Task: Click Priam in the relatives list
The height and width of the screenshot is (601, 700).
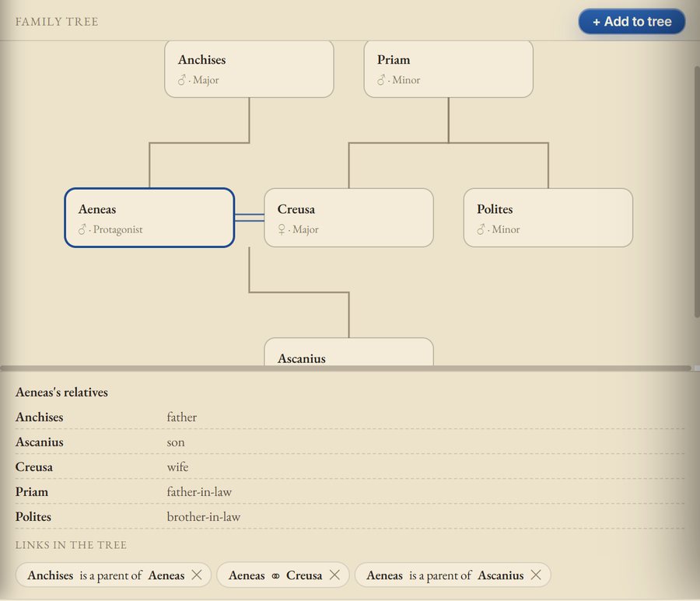Action: click(32, 491)
